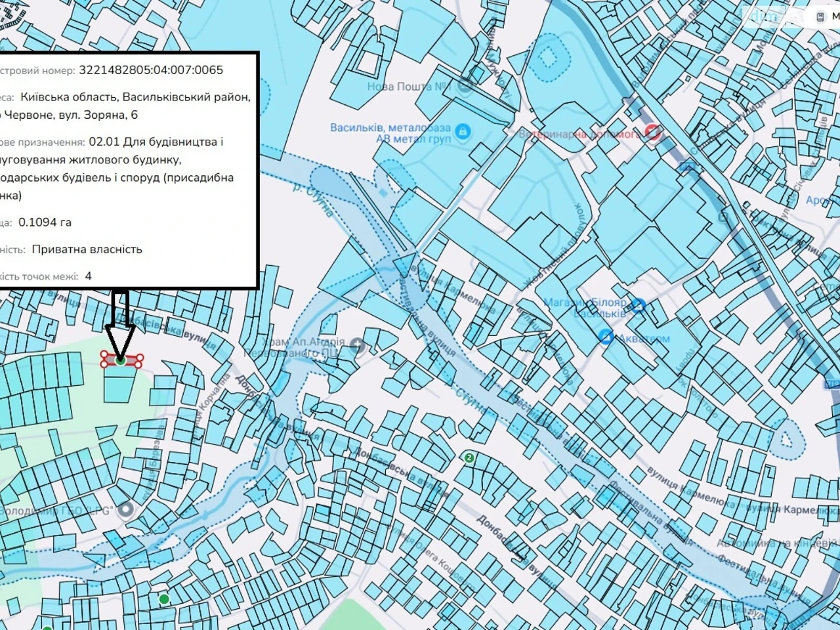Click the upper-left red vertex of selected parcel
This screenshot has height=630, width=840.
pos(104,355)
